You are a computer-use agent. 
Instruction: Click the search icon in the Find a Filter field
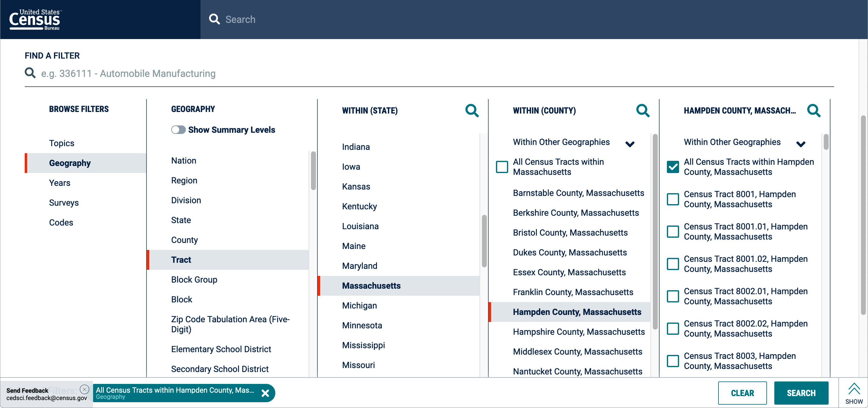point(30,73)
